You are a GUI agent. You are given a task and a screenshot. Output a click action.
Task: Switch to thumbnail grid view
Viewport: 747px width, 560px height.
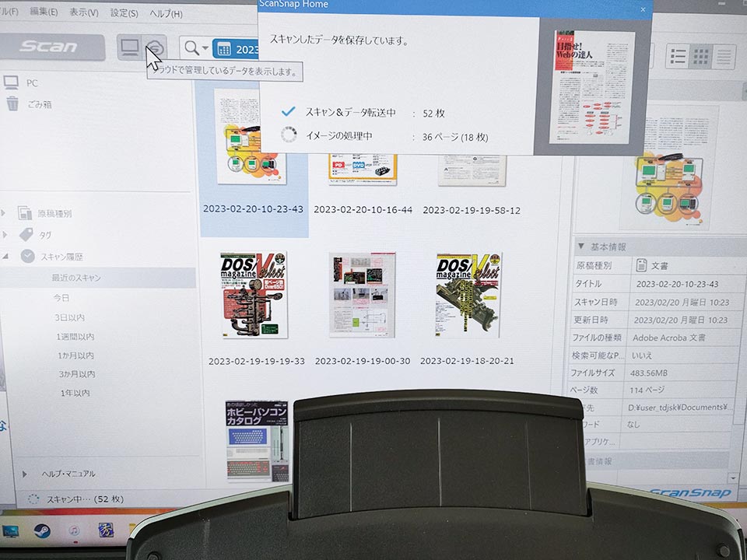[701, 56]
